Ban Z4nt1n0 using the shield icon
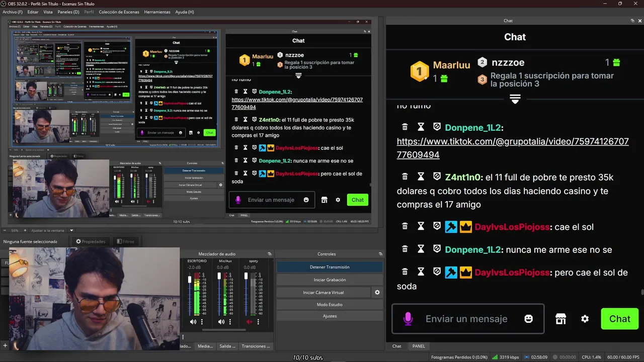This screenshot has height=362, width=644. click(437, 177)
